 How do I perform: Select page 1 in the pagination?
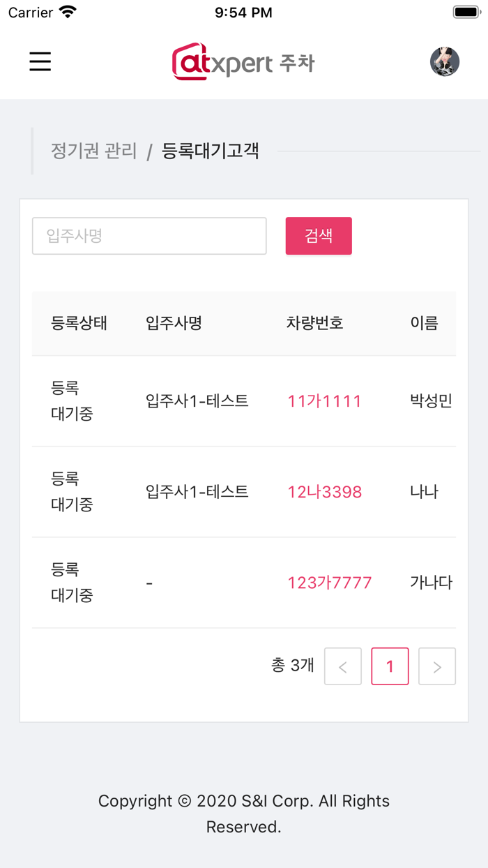click(390, 666)
